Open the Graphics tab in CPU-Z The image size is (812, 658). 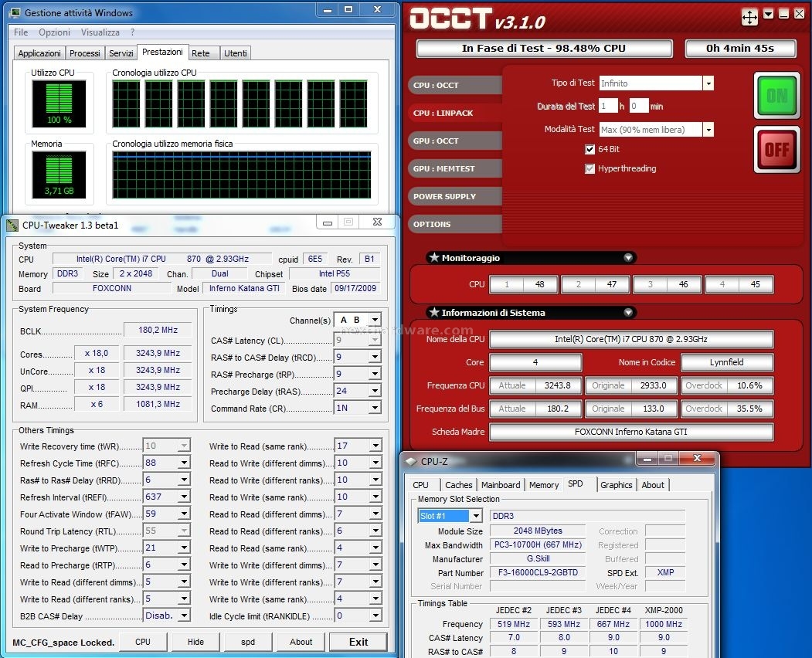[617, 485]
